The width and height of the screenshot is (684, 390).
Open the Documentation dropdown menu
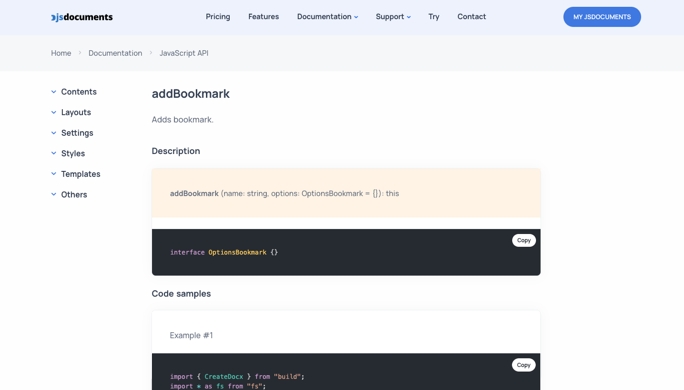327,17
